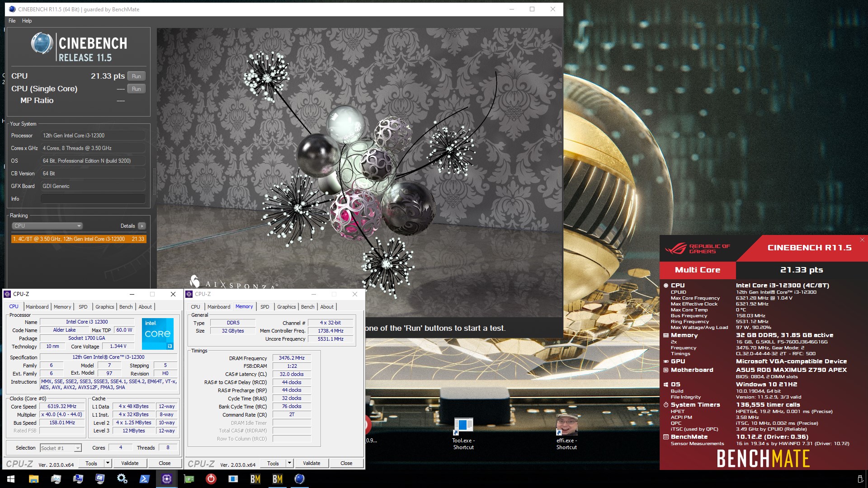Switch to Memory tab in left CPU-Z
This screenshot has height=488, width=868.
[x=62, y=307]
